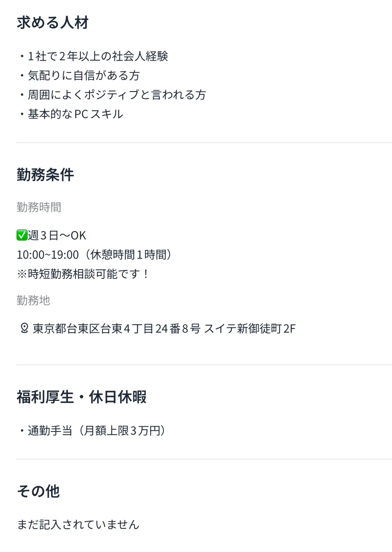Click the 10:00~19:00 working hours line
The image size is (392, 552).
coord(94,255)
